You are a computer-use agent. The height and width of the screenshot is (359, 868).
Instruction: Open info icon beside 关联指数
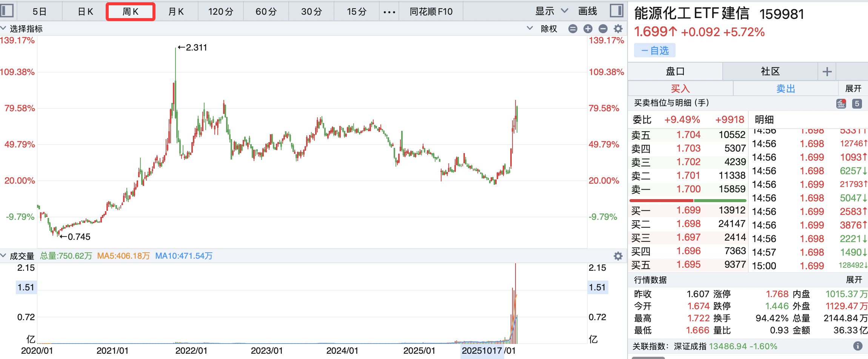click(x=857, y=346)
